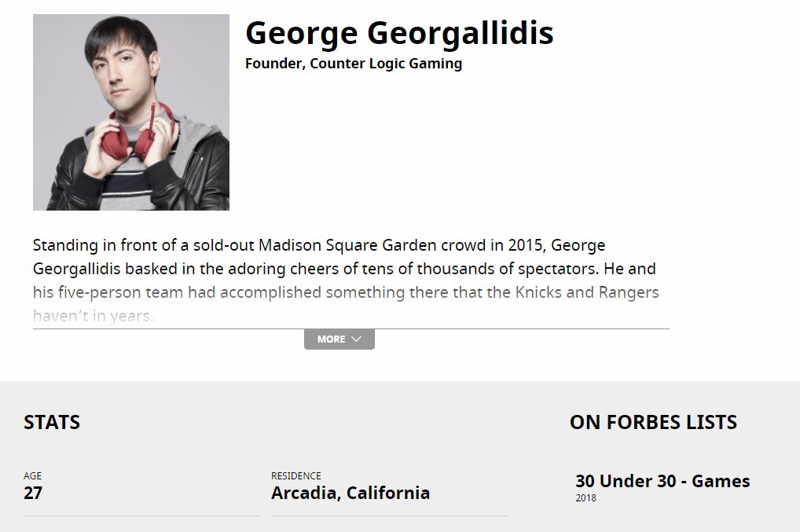Viewport: 800px width, 532px height.
Task: Click "Knicks and Rangers" in the bio text
Action: (x=587, y=293)
